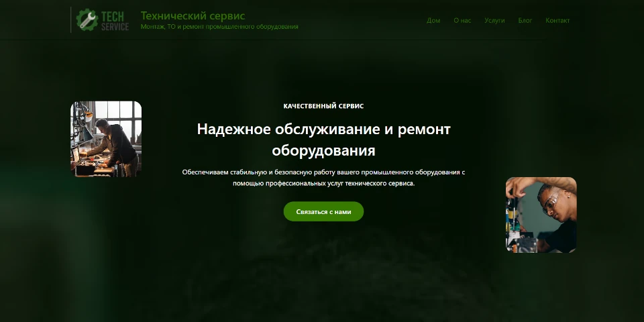The width and height of the screenshot is (644, 322).
Task: Click the window in the left workshop photo
Action: point(119,111)
